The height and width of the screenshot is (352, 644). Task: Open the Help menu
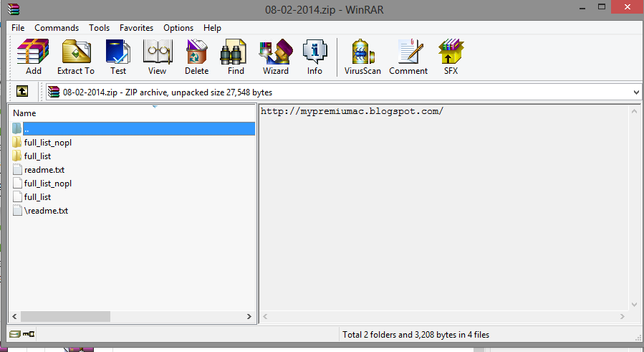point(212,27)
